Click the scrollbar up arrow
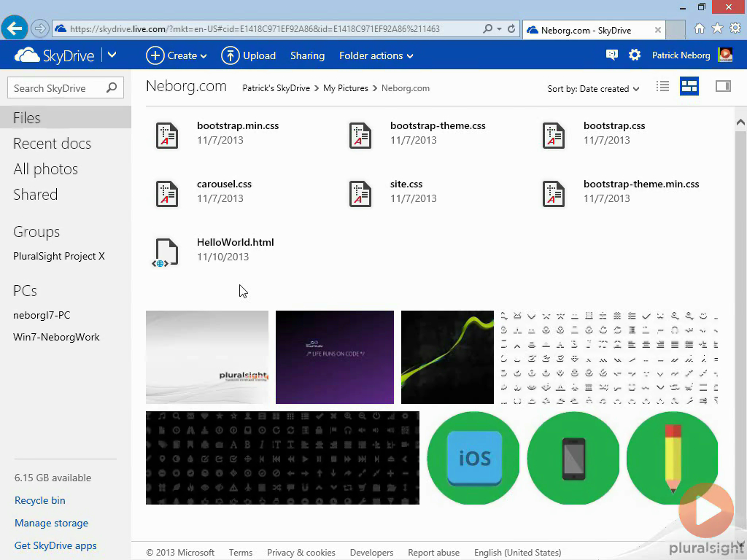The image size is (747, 560). tap(740, 122)
